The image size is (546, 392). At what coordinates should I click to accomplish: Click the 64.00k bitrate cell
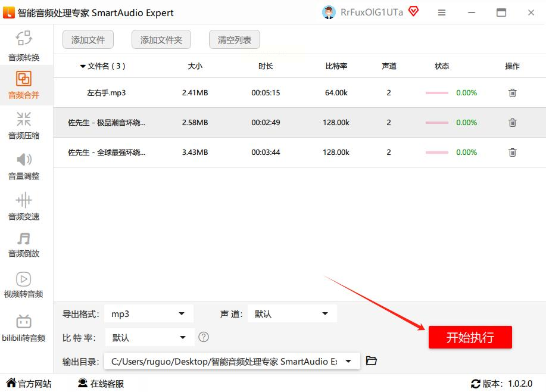coord(336,93)
